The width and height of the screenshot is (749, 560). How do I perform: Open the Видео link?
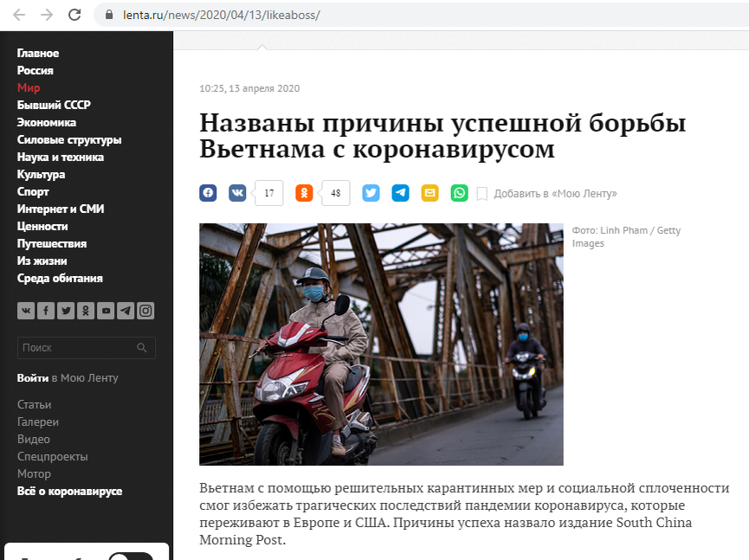[34, 439]
